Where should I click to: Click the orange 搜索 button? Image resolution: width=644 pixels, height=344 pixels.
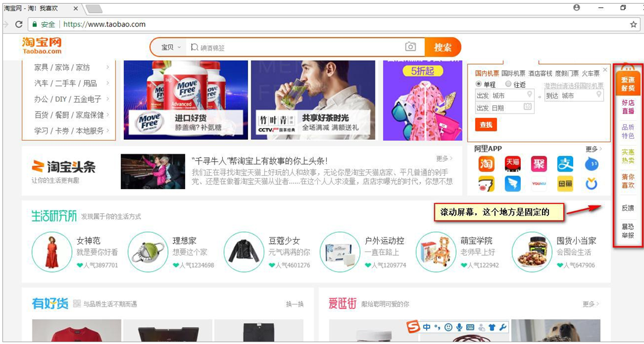click(443, 47)
